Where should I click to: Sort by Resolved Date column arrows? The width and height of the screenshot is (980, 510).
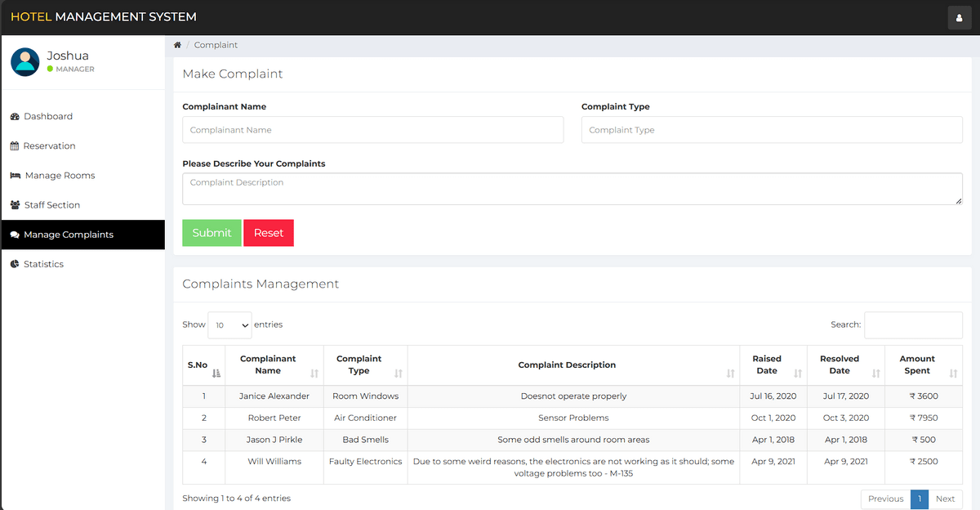[x=875, y=373]
